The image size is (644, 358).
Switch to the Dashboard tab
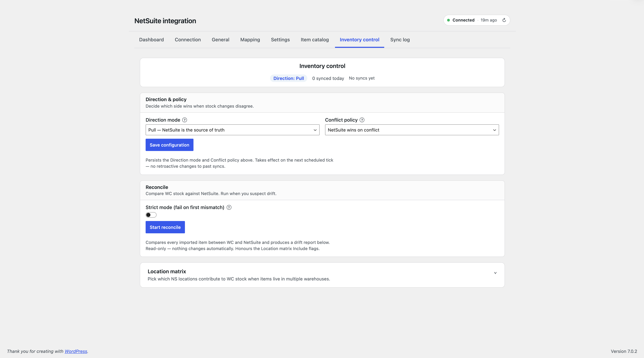(x=151, y=40)
